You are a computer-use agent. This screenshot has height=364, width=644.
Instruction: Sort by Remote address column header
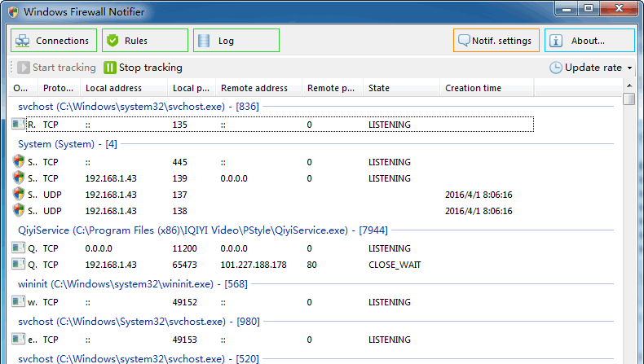coord(258,88)
